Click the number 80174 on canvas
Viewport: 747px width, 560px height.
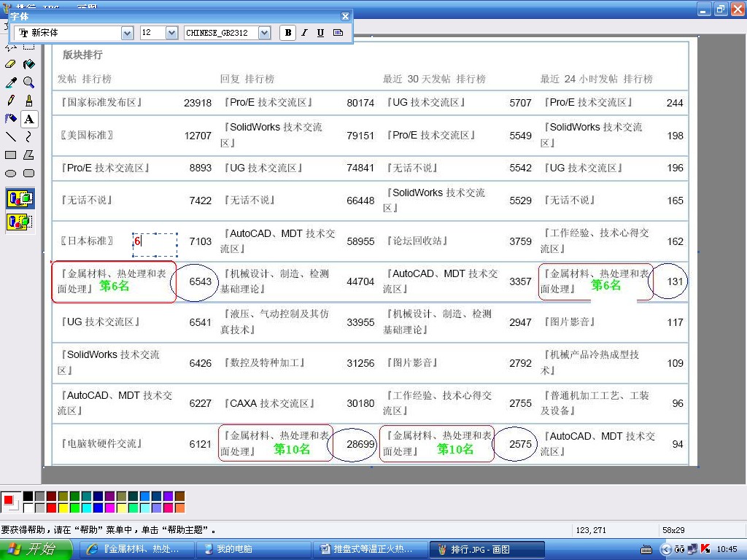point(360,103)
